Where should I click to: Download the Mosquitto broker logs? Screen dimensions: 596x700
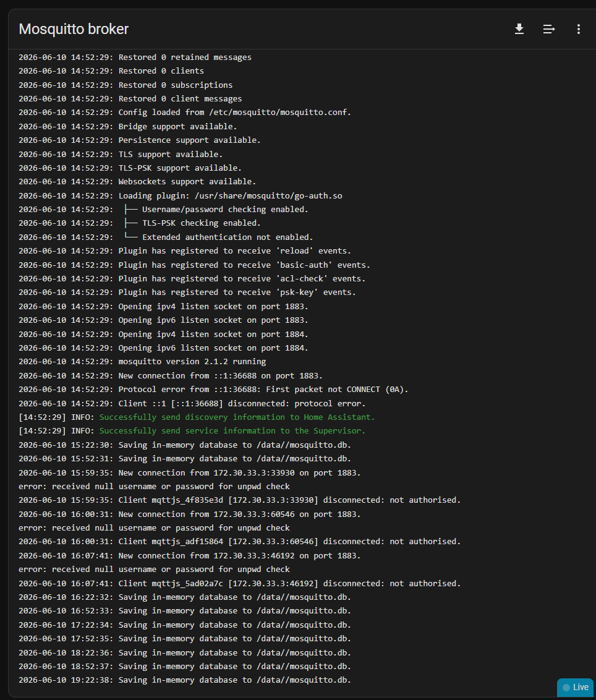tap(519, 29)
